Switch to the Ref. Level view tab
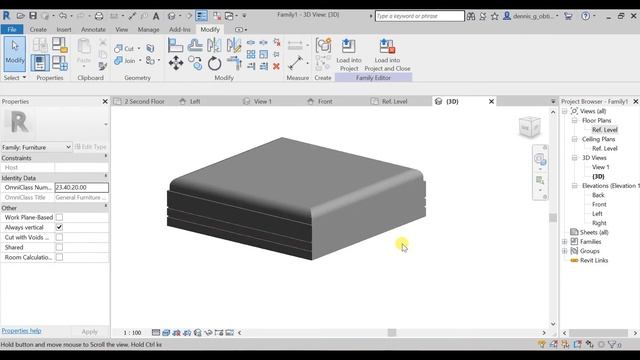Screen dimensions: 640x360 pyautogui.click(x=394, y=101)
